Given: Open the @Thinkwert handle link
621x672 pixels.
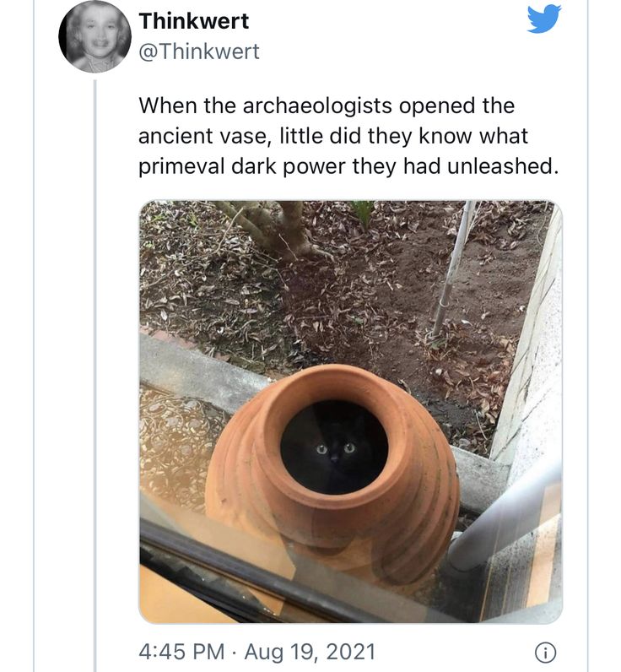Looking at the screenshot, I should click(x=199, y=51).
